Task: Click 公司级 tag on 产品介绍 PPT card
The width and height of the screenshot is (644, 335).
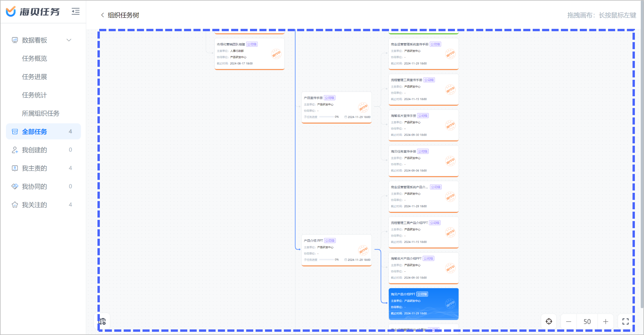Action: (x=330, y=241)
